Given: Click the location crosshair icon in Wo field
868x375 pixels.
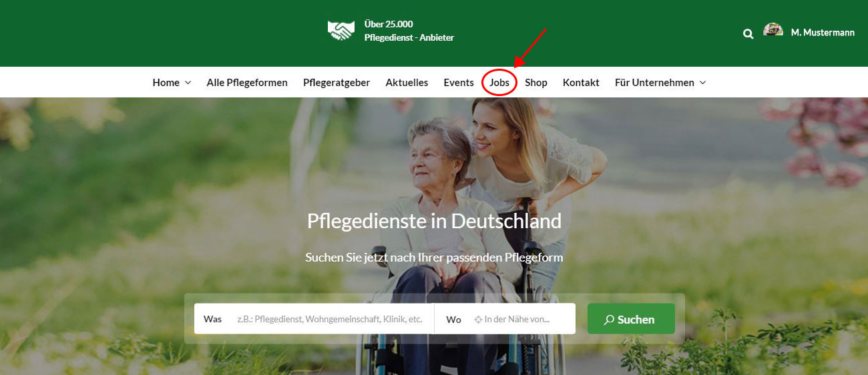Looking at the screenshot, I should pos(478,320).
